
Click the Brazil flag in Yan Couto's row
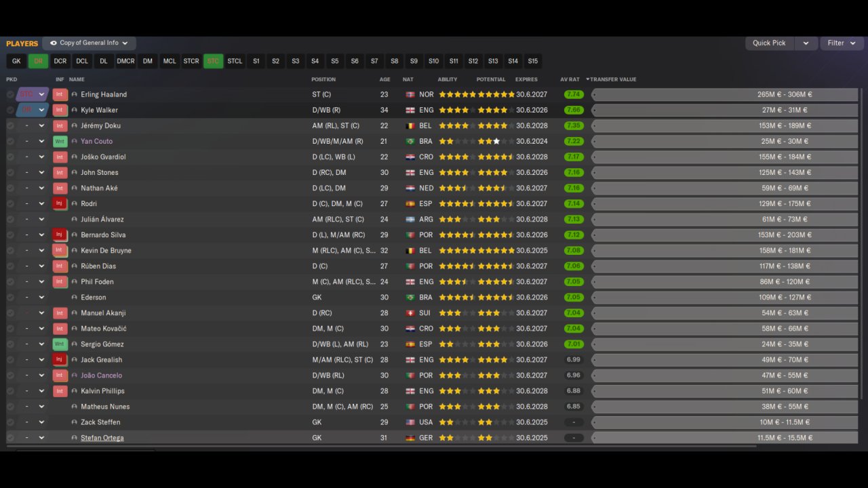pyautogui.click(x=410, y=142)
